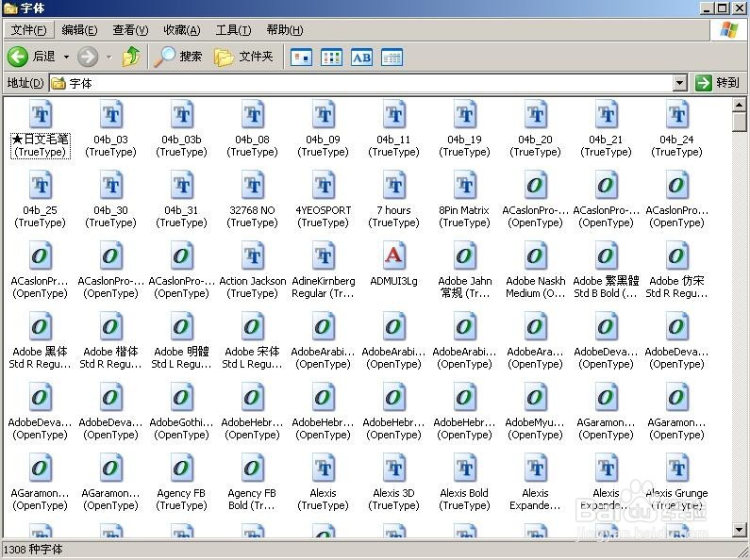The width and height of the screenshot is (750, 560).
Task: Click the Go (转到) button
Action: (x=717, y=83)
